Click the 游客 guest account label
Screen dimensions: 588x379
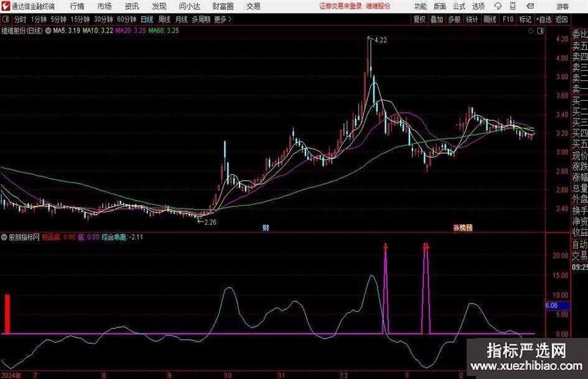pyautogui.click(x=562, y=6)
